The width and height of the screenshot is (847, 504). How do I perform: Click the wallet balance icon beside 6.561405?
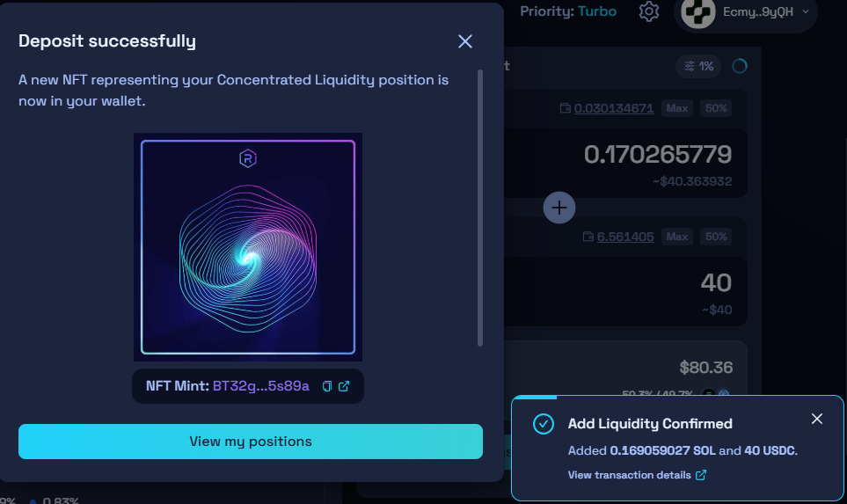588,237
